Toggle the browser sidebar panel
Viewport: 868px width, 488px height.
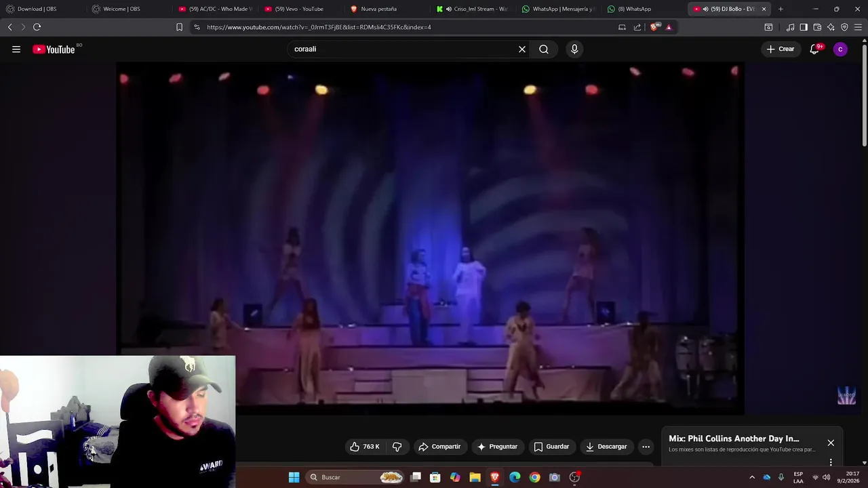click(x=804, y=27)
